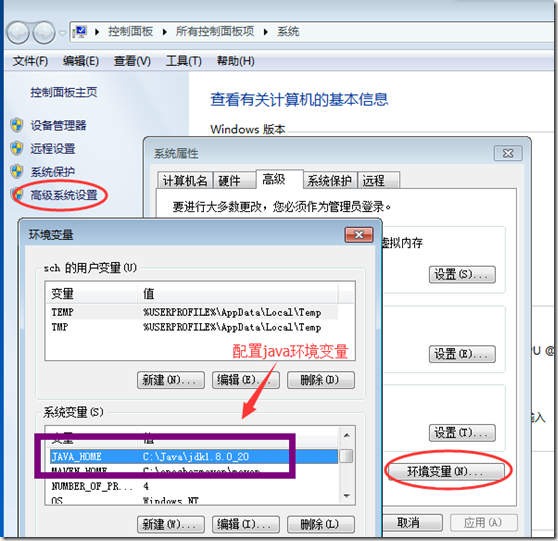Open the 查看(V) menu
The image size is (558, 541).
coord(132,61)
